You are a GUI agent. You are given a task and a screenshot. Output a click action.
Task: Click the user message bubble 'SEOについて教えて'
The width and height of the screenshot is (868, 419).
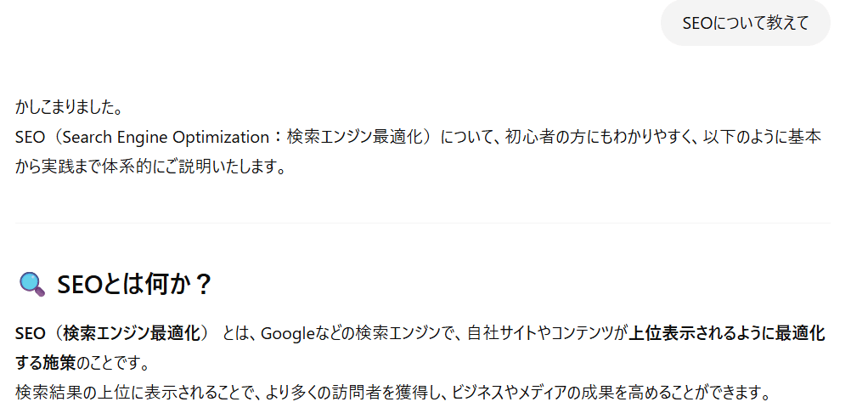tap(745, 23)
